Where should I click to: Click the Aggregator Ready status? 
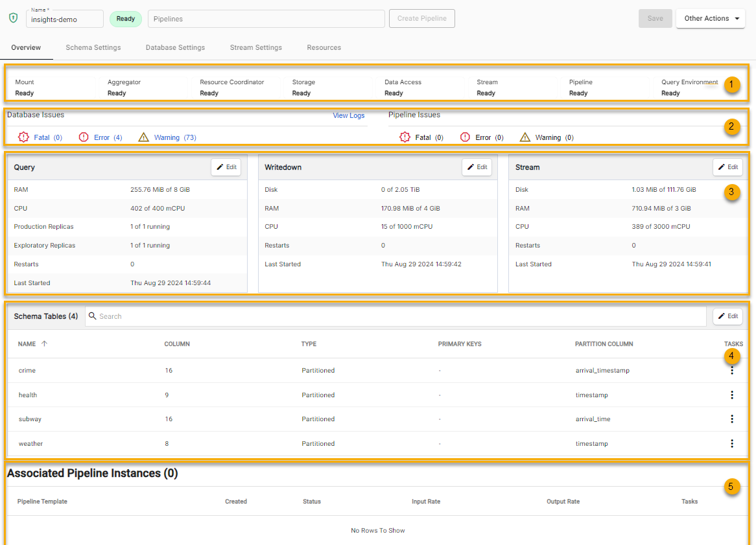pyautogui.click(x=117, y=93)
